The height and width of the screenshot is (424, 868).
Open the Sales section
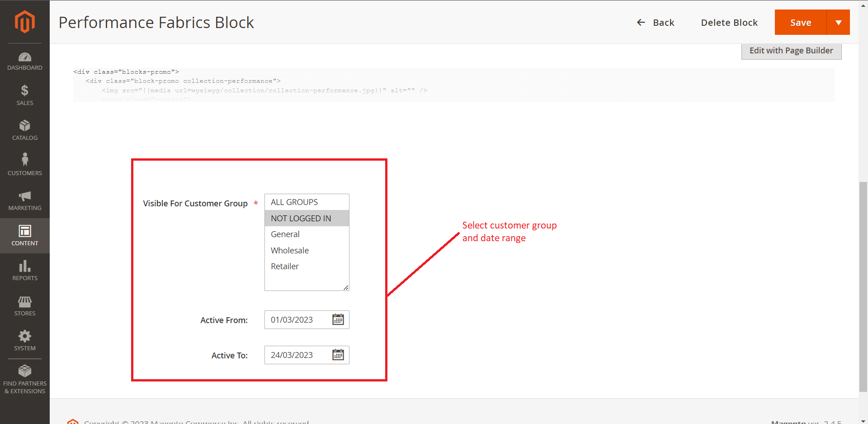[25, 95]
